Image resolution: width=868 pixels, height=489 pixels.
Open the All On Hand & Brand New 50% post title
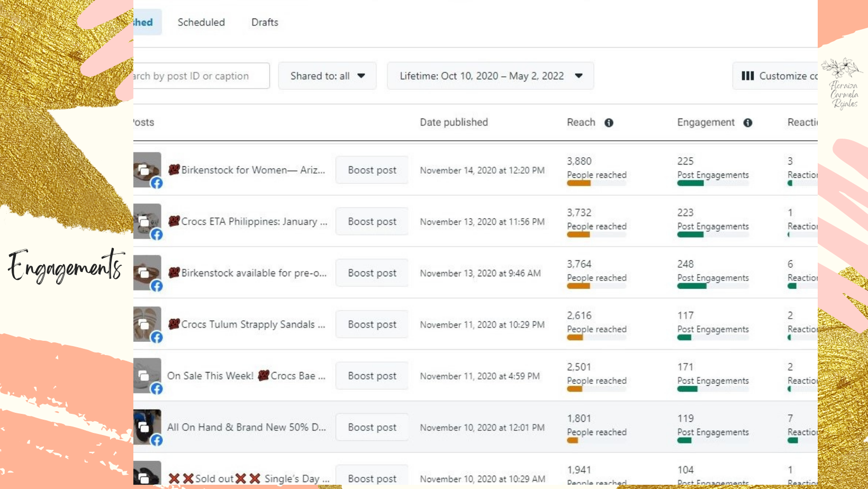247,427
